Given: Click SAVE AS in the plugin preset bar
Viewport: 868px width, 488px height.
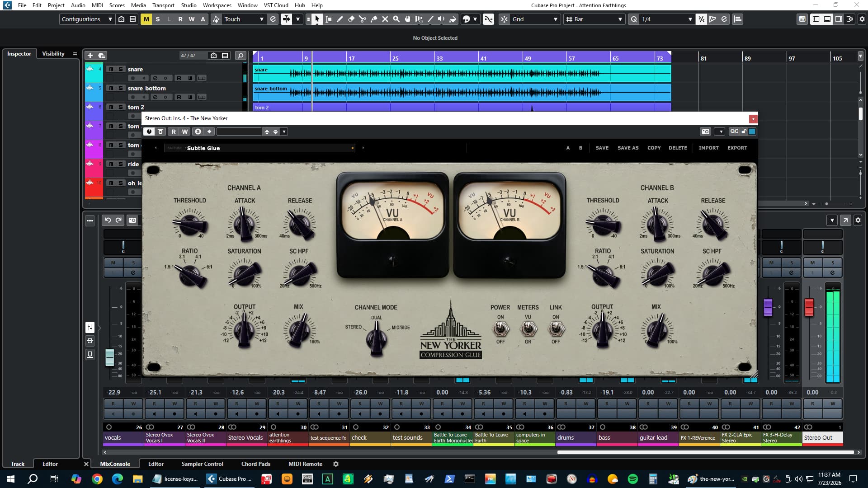Looking at the screenshot, I should coord(628,148).
